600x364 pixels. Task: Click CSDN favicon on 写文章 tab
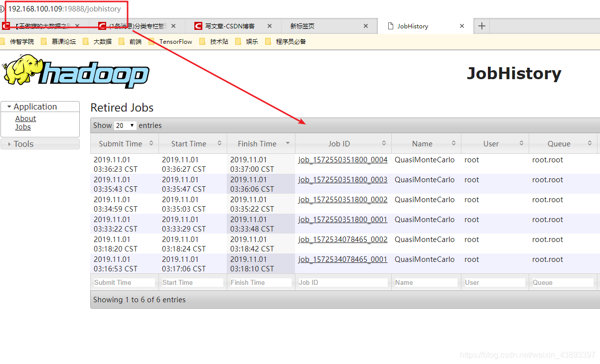198,26
